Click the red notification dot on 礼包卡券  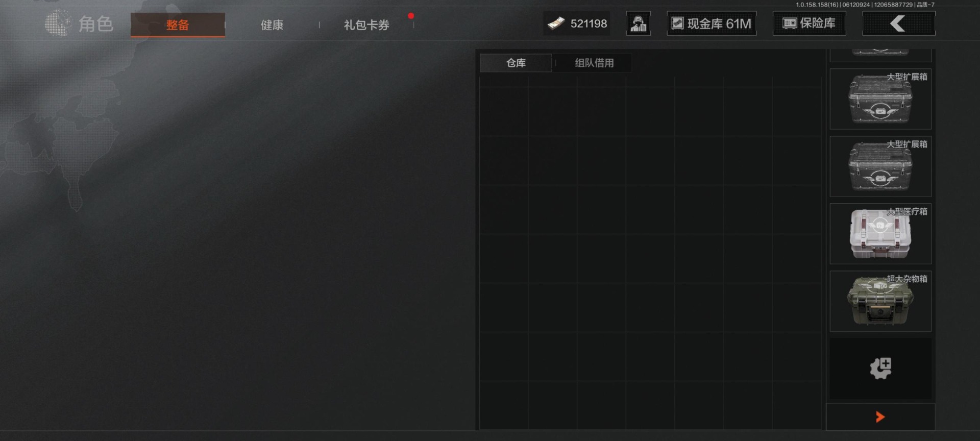point(411,16)
